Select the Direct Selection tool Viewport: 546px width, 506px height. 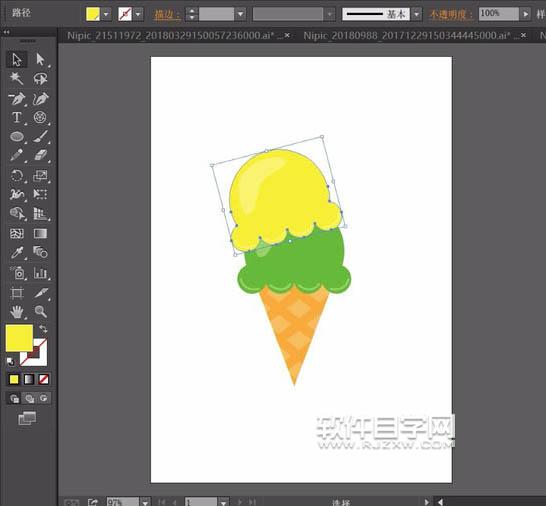click(40, 60)
